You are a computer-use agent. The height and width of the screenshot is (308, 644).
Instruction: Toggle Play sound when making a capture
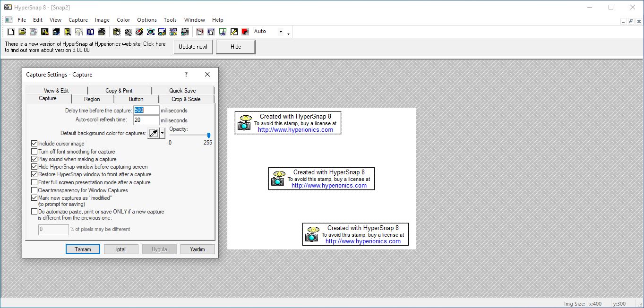pos(34,159)
